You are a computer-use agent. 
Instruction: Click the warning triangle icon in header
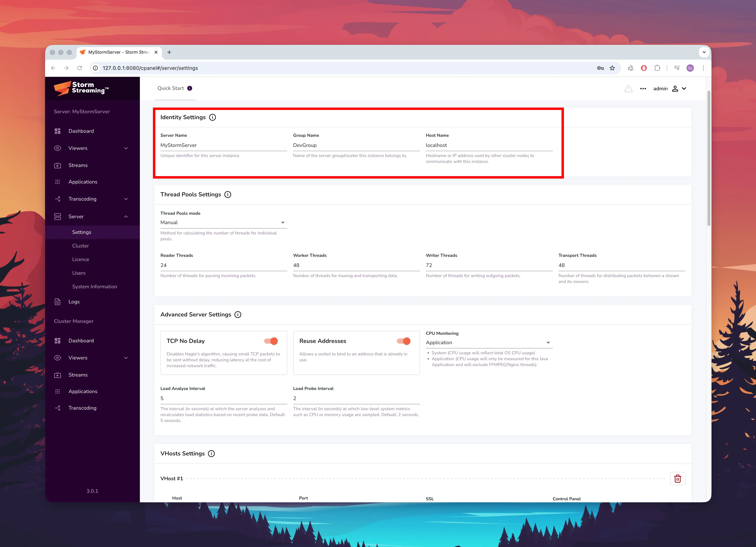pyautogui.click(x=628, y=89)
